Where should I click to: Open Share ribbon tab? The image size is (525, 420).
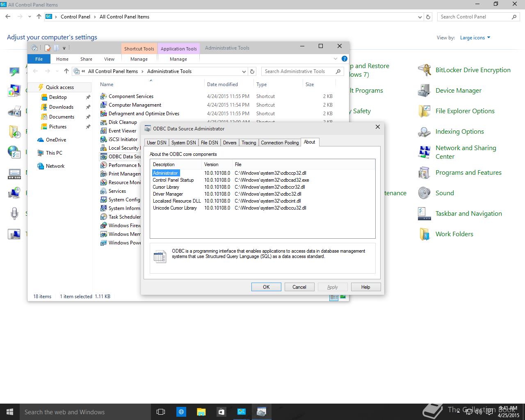[86, 59]
